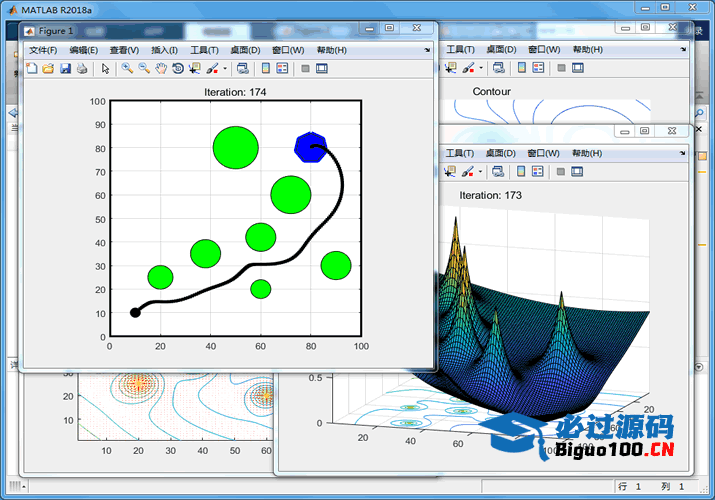Viewport: 715px width, 500px height.
Task: Activate the Zoom Out tool
Action: 144,68
